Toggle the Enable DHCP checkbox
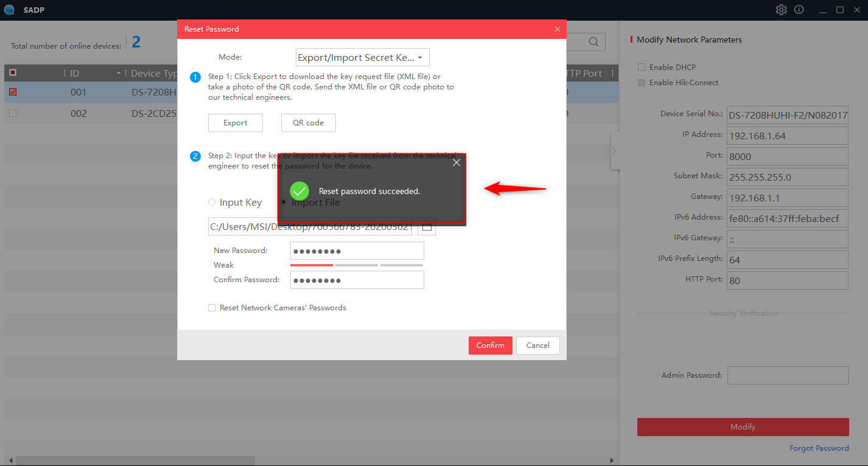 click(x=642, y=67)
